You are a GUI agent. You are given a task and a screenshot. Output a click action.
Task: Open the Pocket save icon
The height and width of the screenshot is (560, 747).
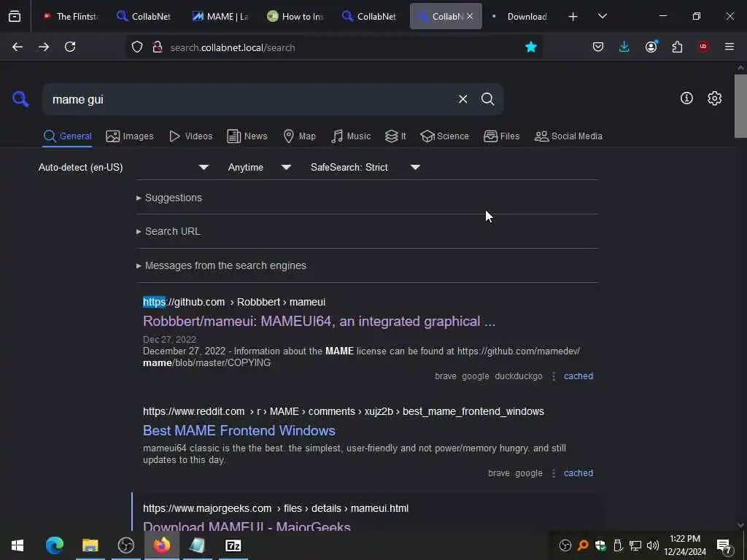tap(598, 47)
